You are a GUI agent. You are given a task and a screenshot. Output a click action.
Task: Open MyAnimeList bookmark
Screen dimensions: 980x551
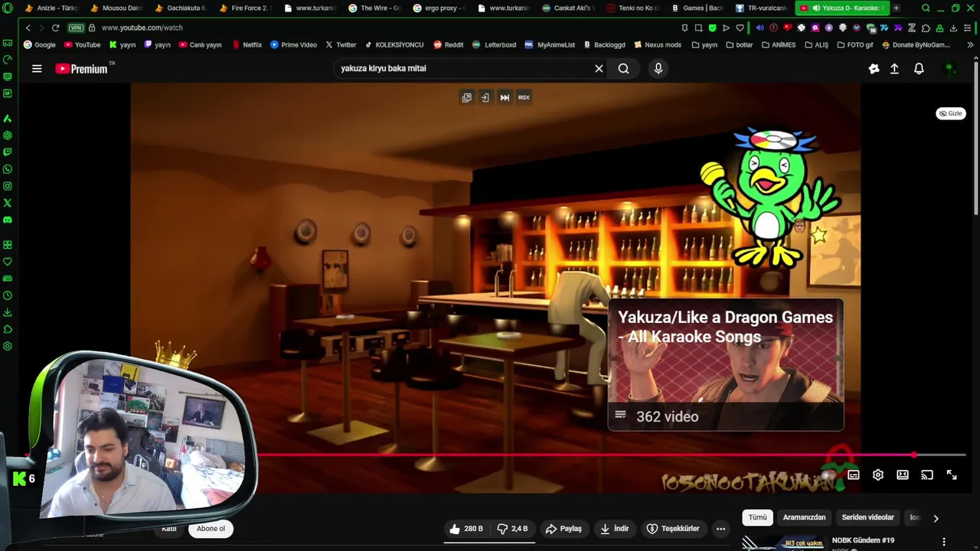click(550, 45)
